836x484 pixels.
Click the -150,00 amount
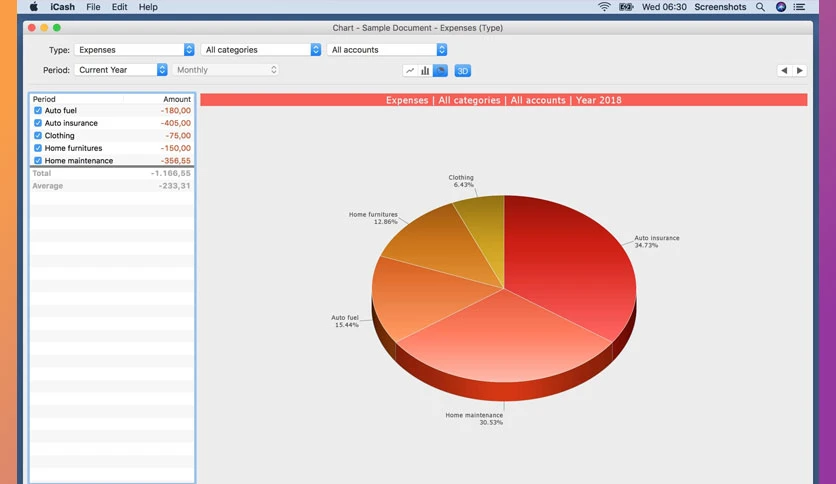(175, 148)
